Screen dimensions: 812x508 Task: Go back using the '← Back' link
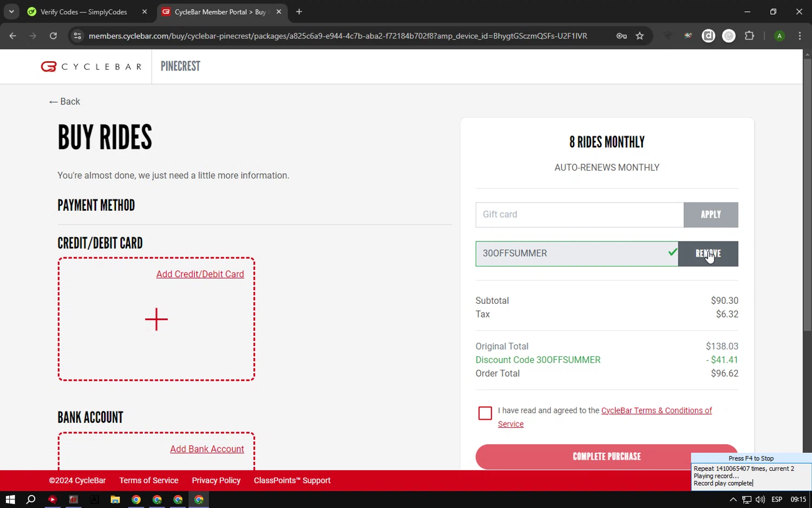[64, 101]
